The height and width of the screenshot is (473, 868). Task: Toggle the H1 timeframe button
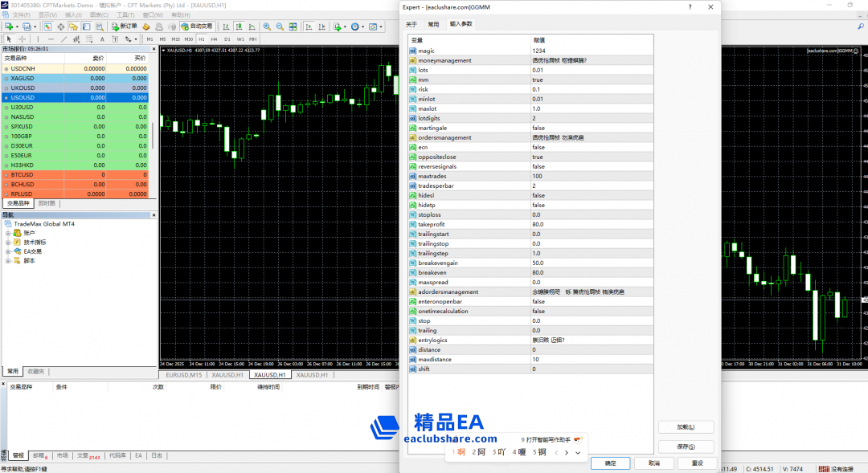[201, 39]
